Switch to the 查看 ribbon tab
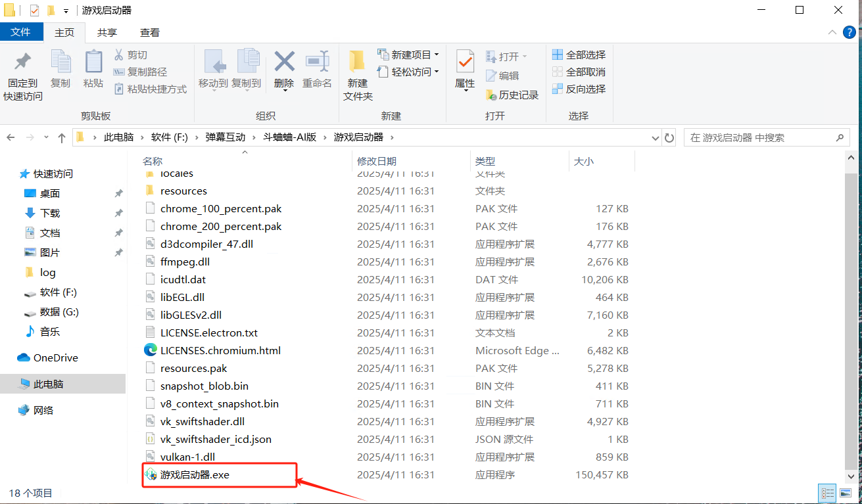This screenshot has width=862, height=504. point(150,32)
